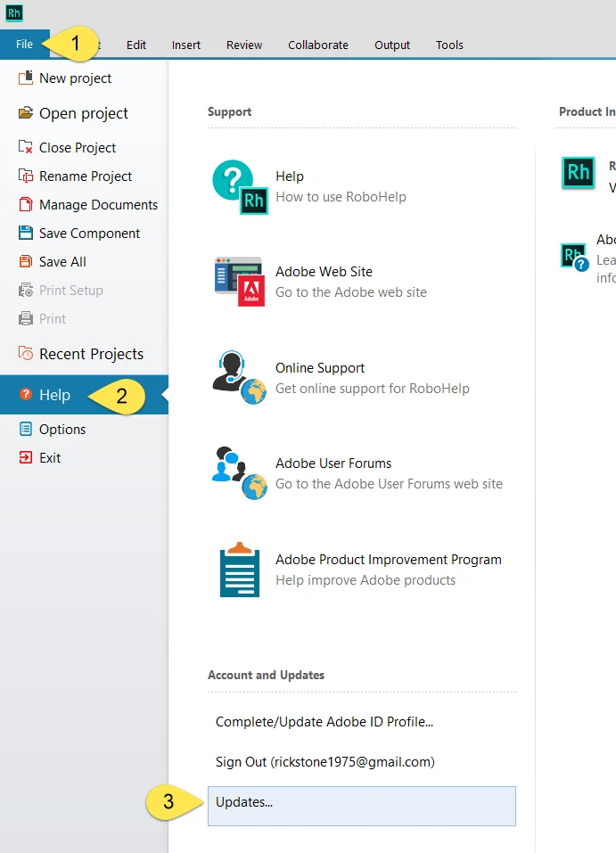Image resolution: width=616 pixels, height=853 pixels.
Task: Click the Updates... button
Action: (361, 806)
